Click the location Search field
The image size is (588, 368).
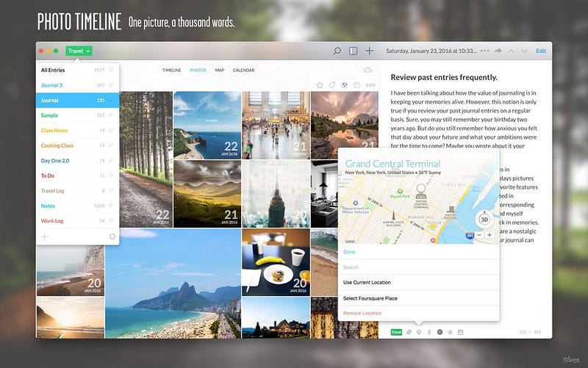point(419,267)
